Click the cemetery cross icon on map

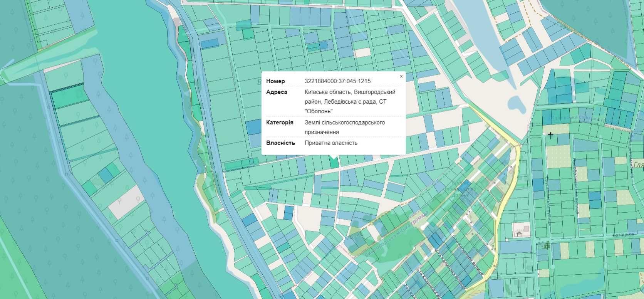[551, 135]
